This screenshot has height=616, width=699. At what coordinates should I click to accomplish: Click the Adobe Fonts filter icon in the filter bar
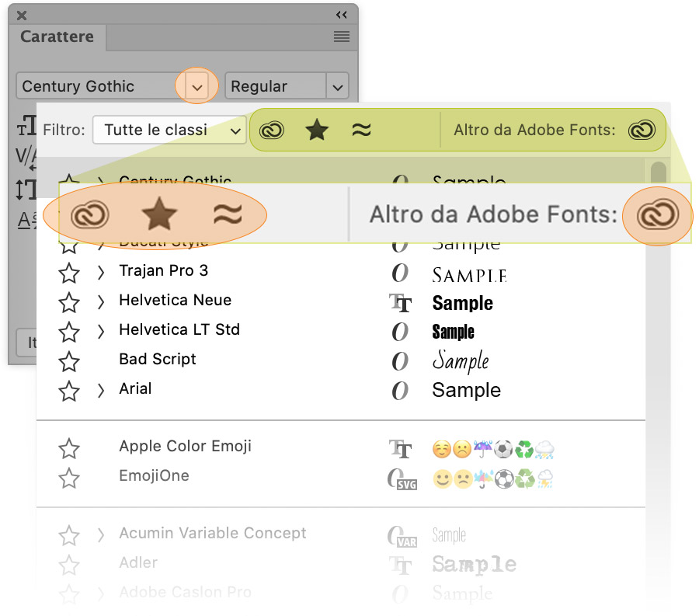[x=270, y=131]
